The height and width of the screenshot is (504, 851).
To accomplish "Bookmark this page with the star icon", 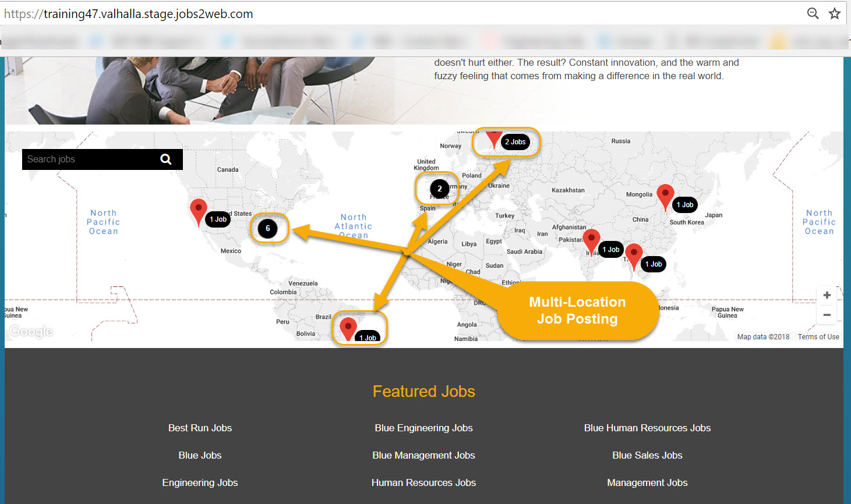I will coord(835,13).
